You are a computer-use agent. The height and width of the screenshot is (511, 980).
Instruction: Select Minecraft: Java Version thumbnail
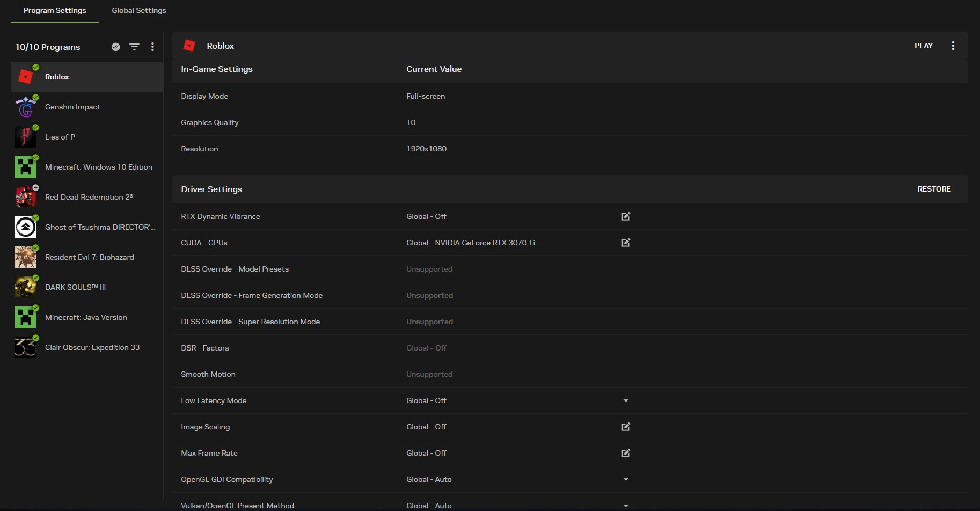(26, 318)
